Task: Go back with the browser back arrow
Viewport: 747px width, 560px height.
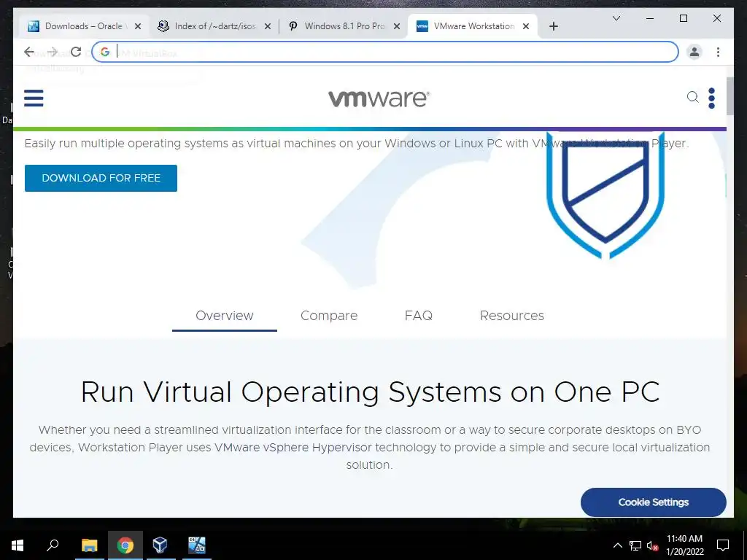Action: (x=29, y=52)
